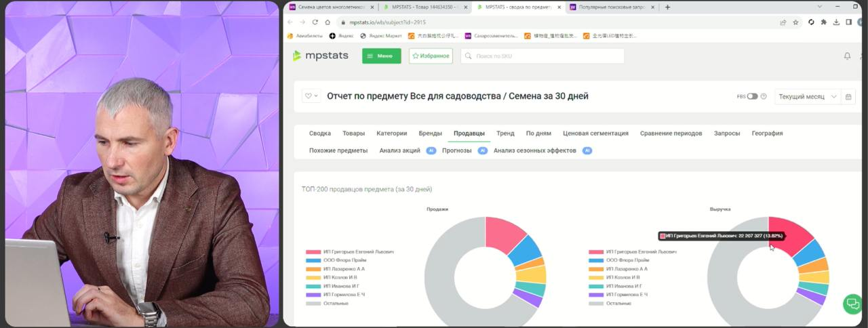Click the mpstats logo
Screen dimensions: 868x328
click(320, 56)
